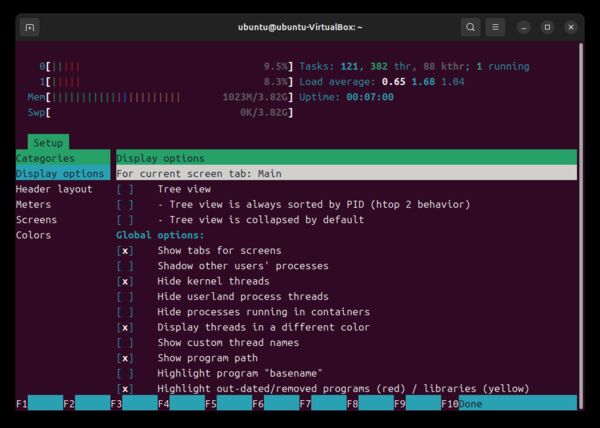Click "For current screen tab: Main" row

pos(346,173)
